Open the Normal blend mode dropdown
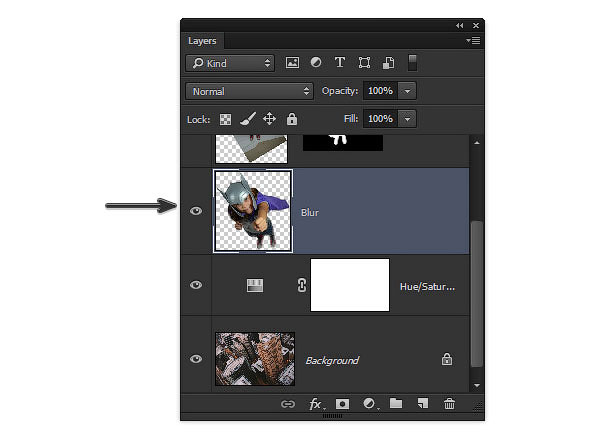This screenshot has height=437, width=600. [249, 91]
